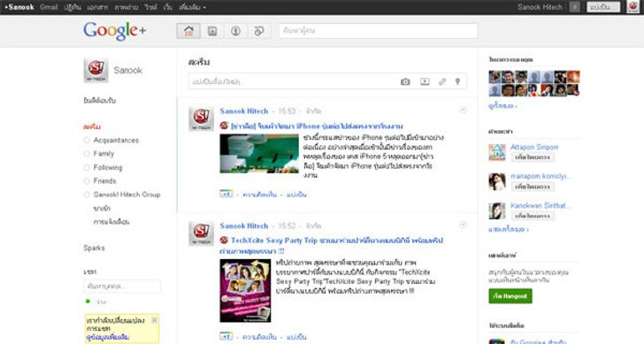Screen dimensions: 644x344
Task: Open the iPhone post headline link
Action: coord(317,126)
